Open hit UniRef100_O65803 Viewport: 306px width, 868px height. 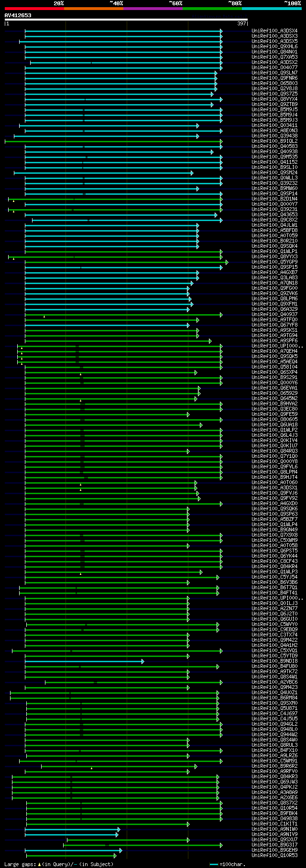[x=274, y=84]
